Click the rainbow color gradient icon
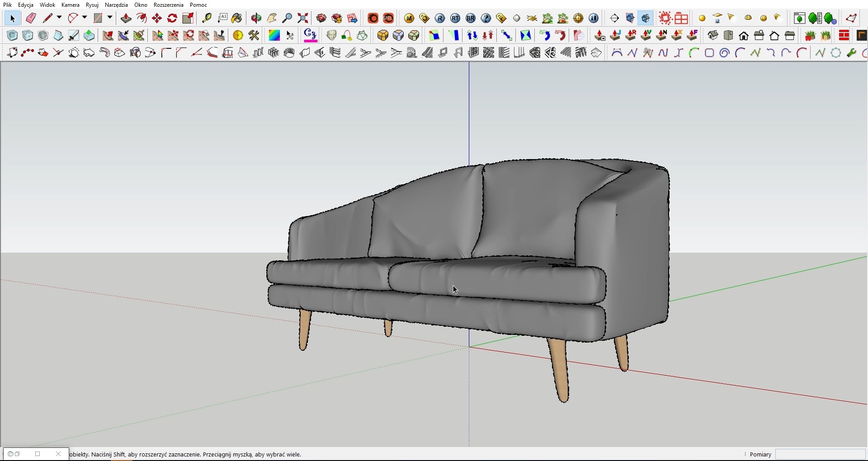The width and height of the screenshot is (868, 461). [274, 35]
